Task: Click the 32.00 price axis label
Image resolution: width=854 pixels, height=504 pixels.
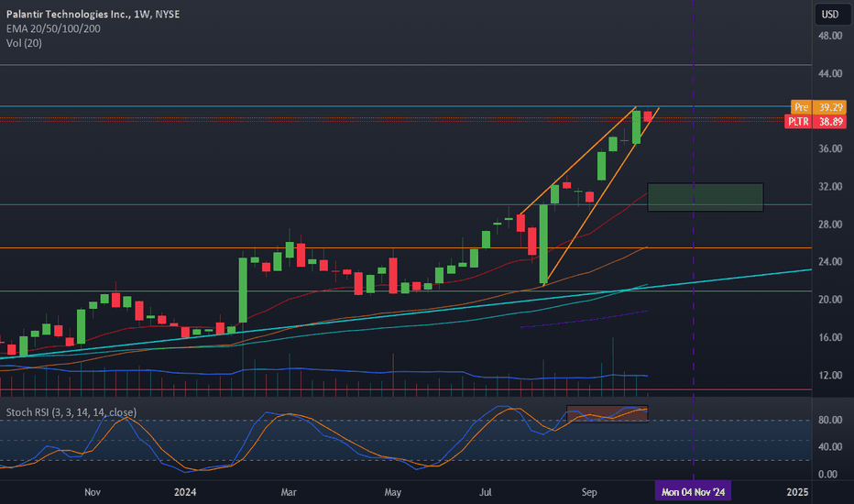Action: coord(830,187)
